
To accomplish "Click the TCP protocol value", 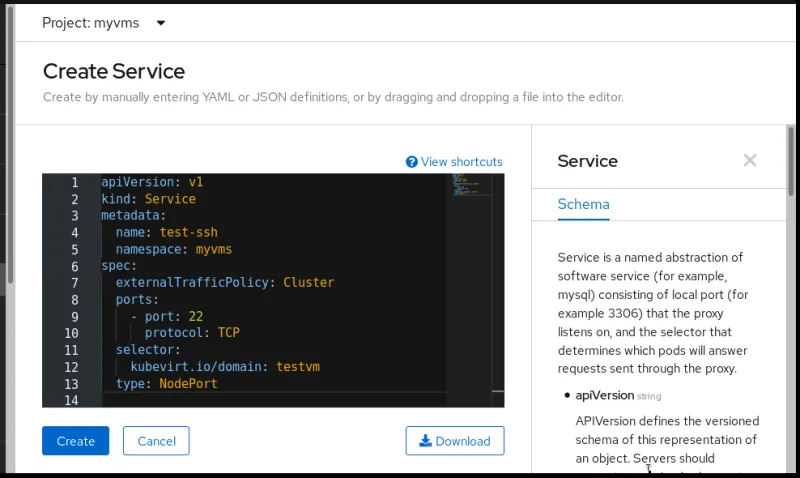I will [x=228, y=333].
